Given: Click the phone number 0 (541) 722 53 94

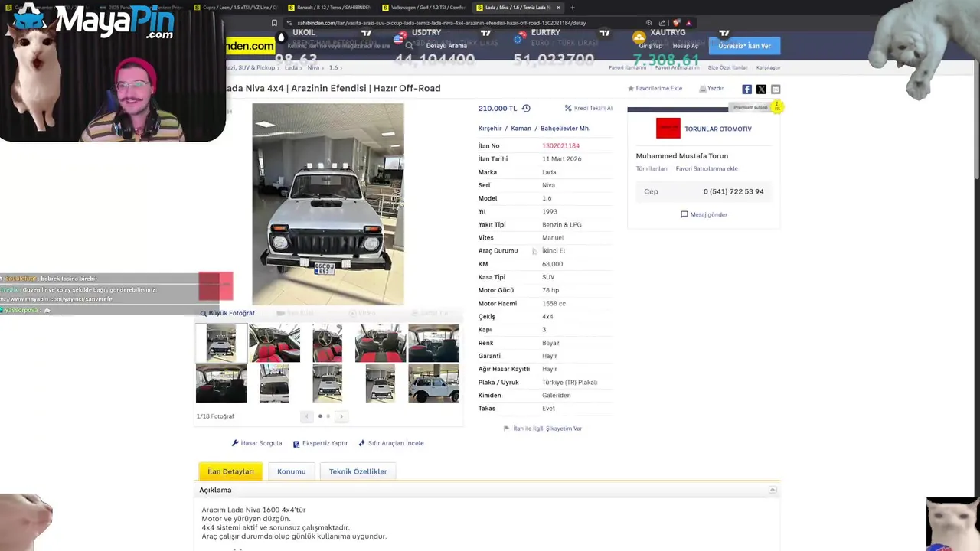Looking at the screenshot, I should [733, 191].
